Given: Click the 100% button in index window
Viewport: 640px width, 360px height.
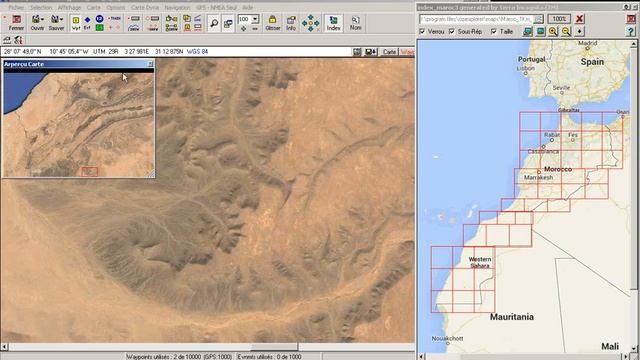Looking at the screenshot, I should point(559,19).
